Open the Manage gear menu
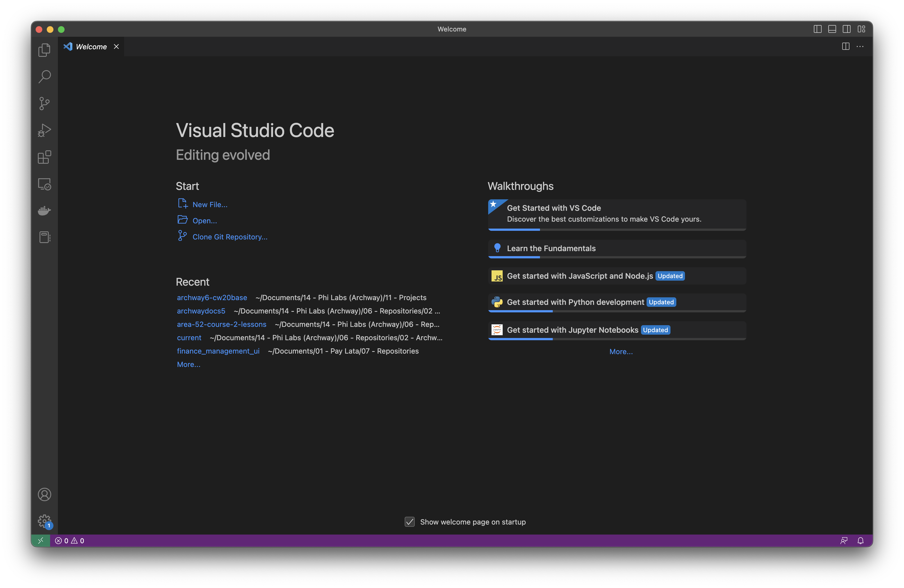Screen dimensions: 904x588 (45, 521)
